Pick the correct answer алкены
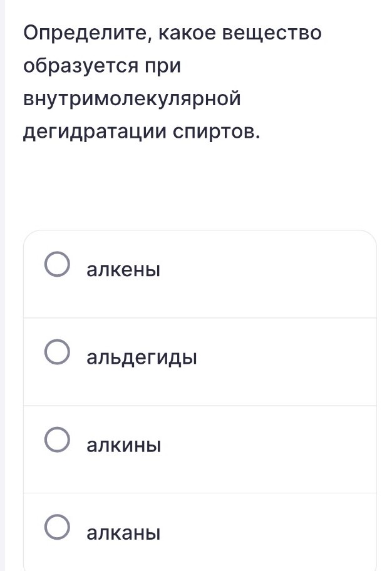 pyautogui.click(x=123, y=269)
